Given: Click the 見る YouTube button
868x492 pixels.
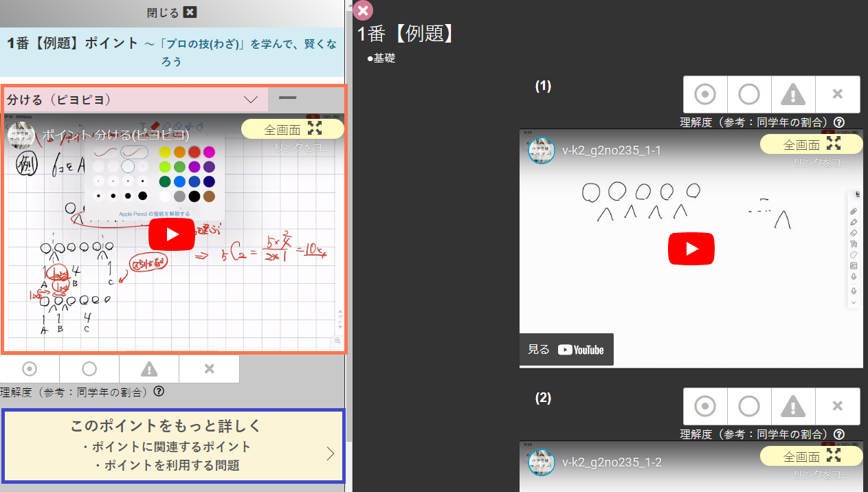Looking at the screenshot, I should point(566,349).
